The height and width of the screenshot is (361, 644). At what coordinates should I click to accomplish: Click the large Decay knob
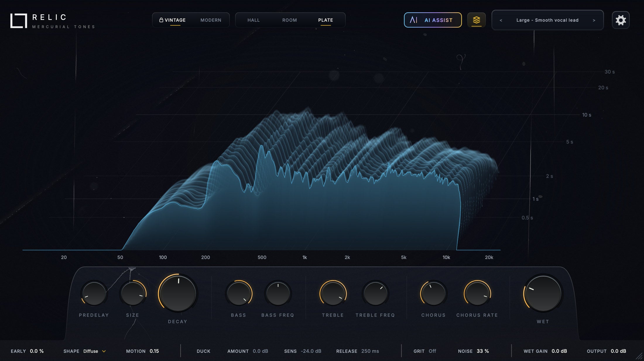pyautogui.click(x=178, y=294)
